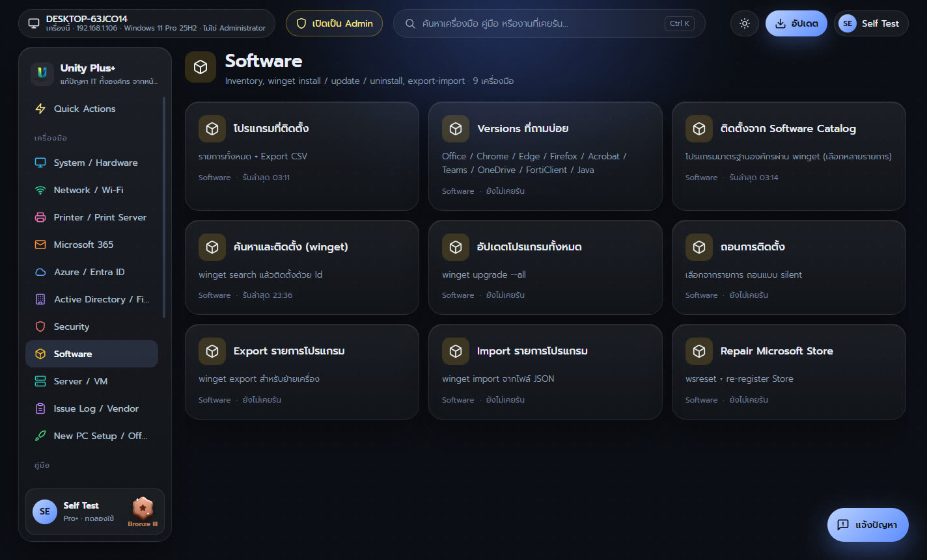The image size is (927, 560).
Task: Open Export รายการโปรแกรม card
Action: click(302, 372)
